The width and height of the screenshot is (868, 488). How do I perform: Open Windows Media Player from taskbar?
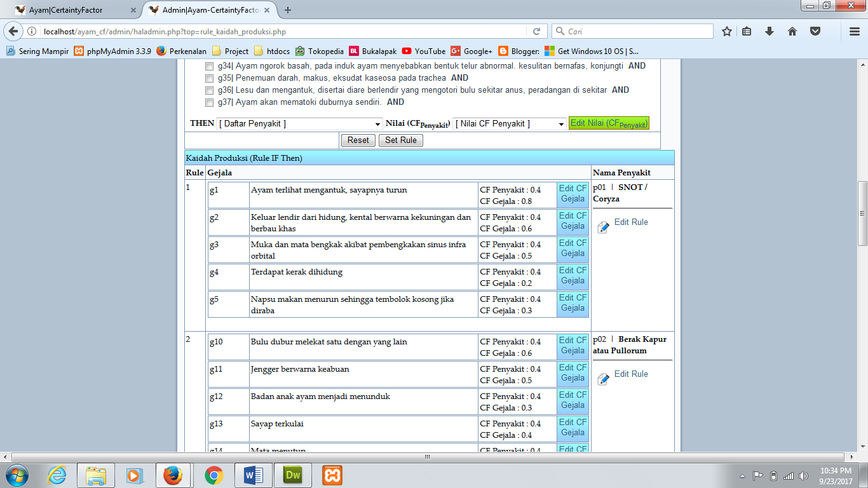pyautogui.click(x=133, y=475)
